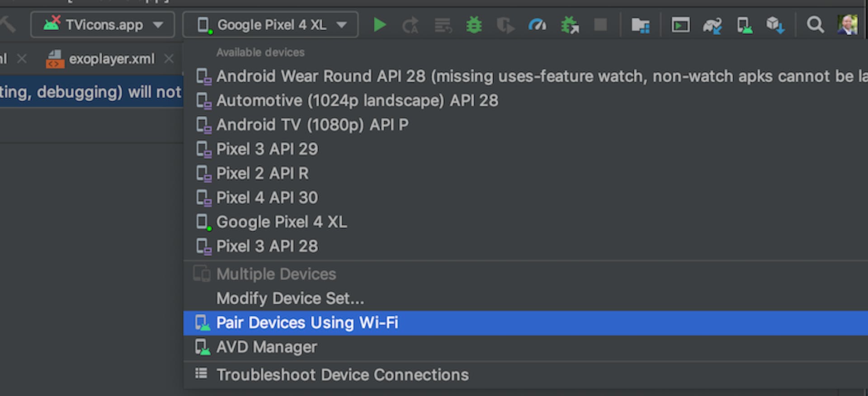
Task: Select Pair Devices Using Wi-Fi
Action: (x=525, y=323)
